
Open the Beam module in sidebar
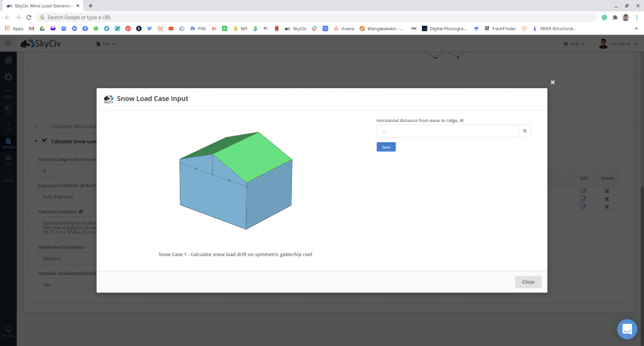click(x=8, y=93)
